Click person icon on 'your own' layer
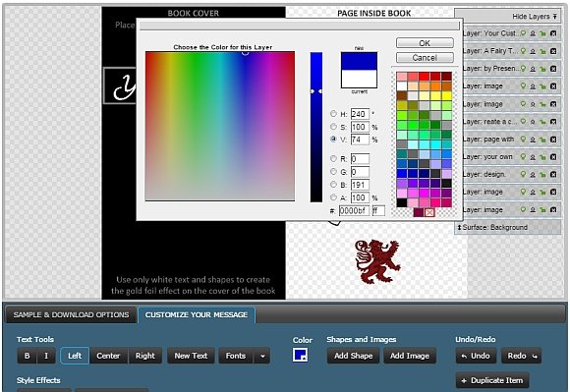The image size is (570, 392). [x=533, y=157]
